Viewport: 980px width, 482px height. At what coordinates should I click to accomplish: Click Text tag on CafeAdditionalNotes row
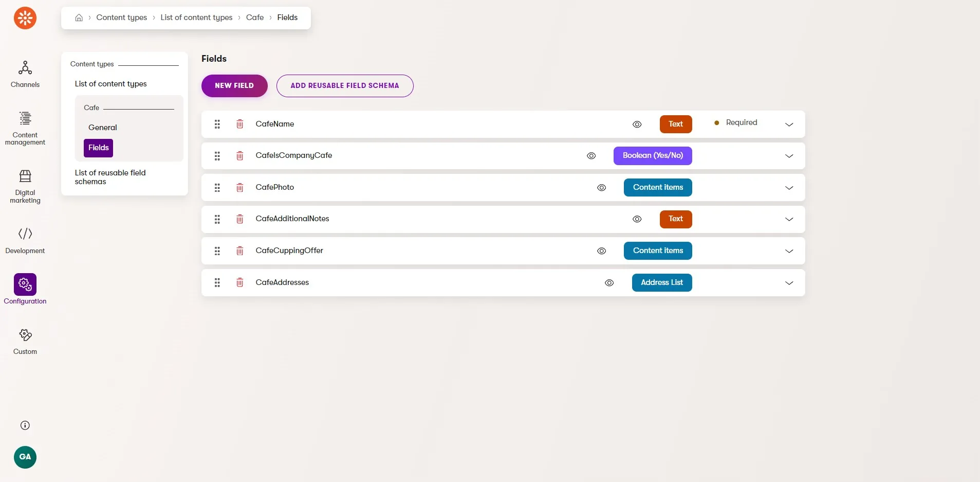point(676,219)
